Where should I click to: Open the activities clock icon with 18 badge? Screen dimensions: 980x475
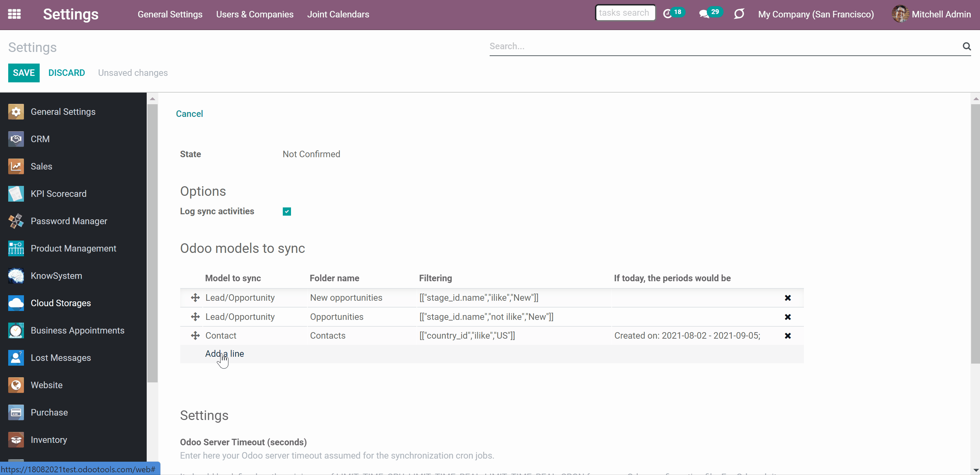tap(673, 13)
